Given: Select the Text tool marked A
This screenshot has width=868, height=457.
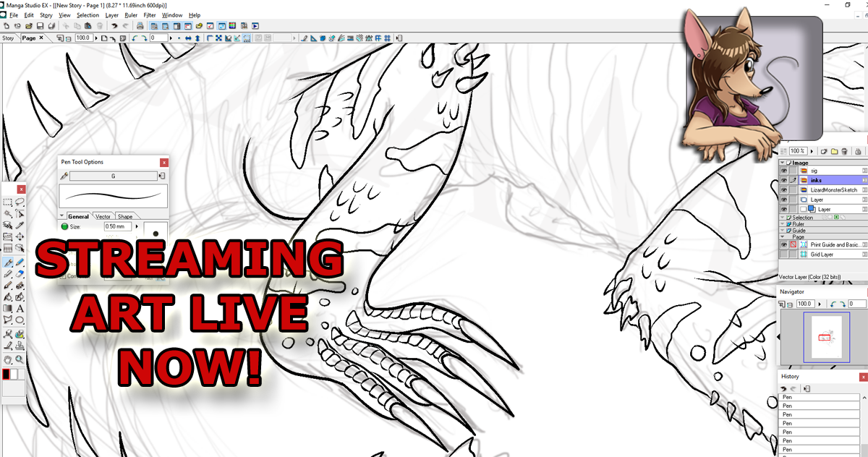Looking at the screenshot, I should coord(20,309).
